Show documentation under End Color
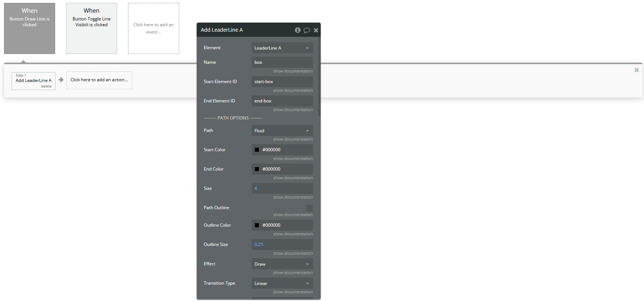Image resolution: width=644 pixels, height=301 pixels. point(293,178)
